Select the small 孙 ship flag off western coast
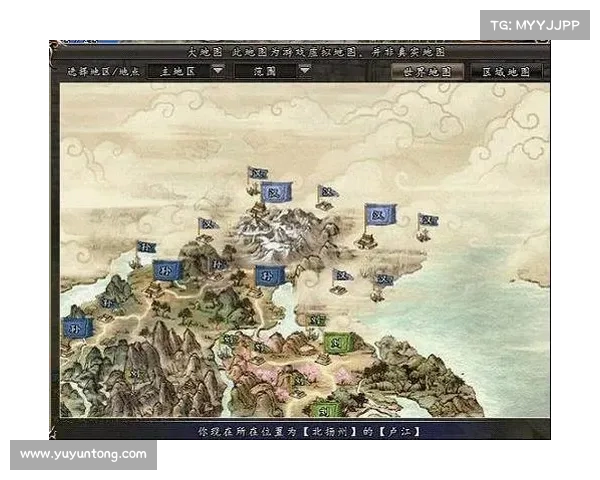Image resolution: width=600 pixels, height=480 pixels. [146, 247]
